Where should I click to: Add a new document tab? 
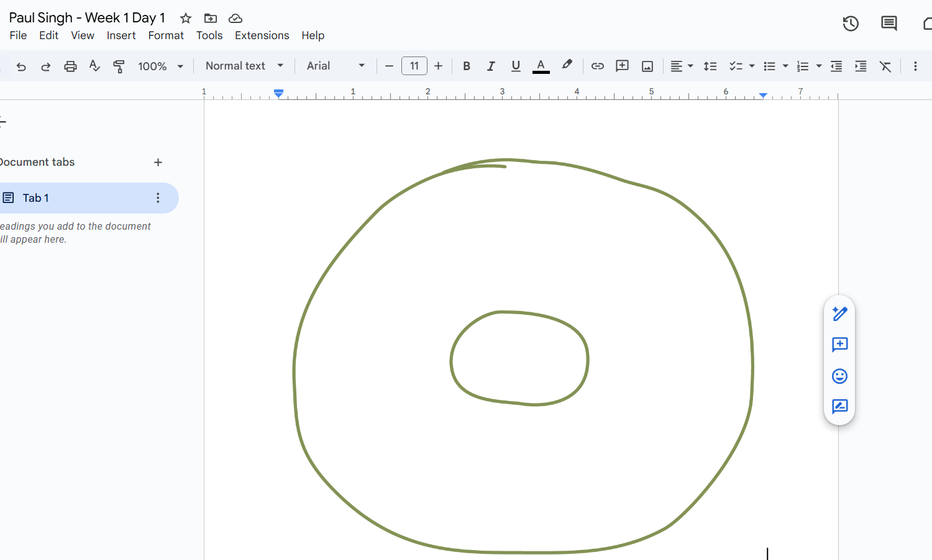coord(158,163)
